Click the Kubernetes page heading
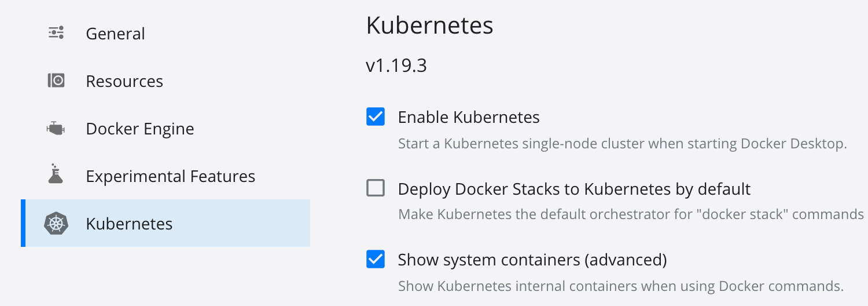868x306 pixels. tap(429, 26)
